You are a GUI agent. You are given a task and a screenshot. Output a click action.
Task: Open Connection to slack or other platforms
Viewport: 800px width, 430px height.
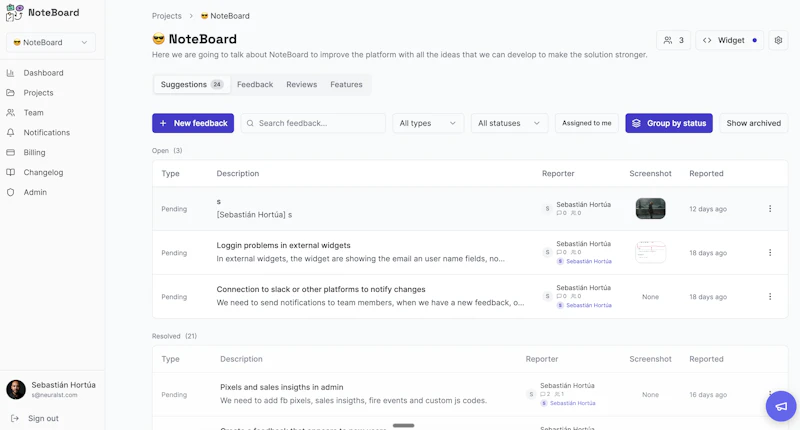320,289
